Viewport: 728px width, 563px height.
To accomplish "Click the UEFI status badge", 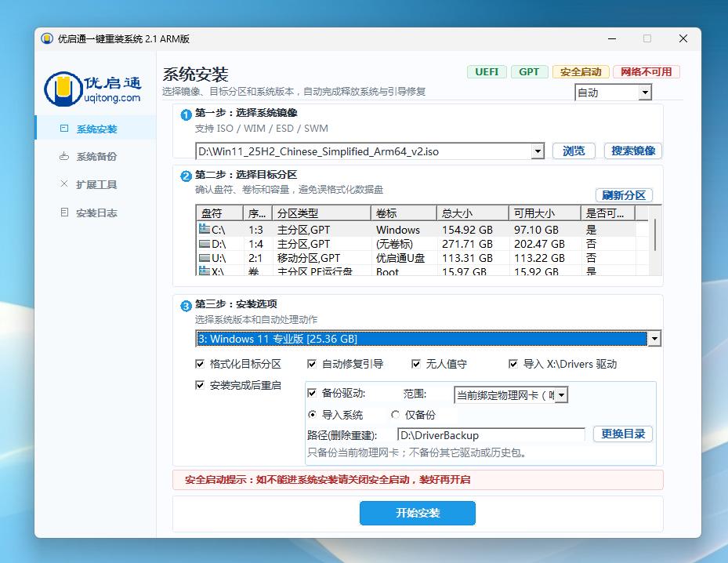I will pos(487,72).
